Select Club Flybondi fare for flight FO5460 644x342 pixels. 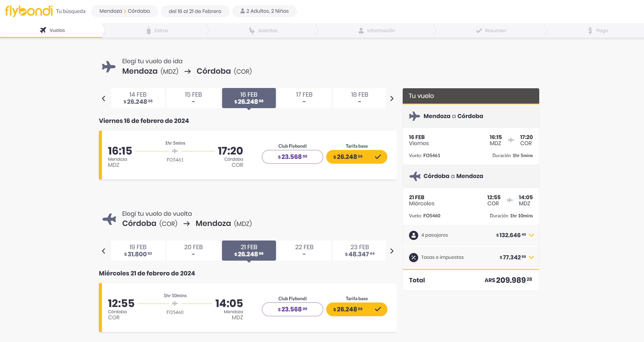tap(293, 309)
